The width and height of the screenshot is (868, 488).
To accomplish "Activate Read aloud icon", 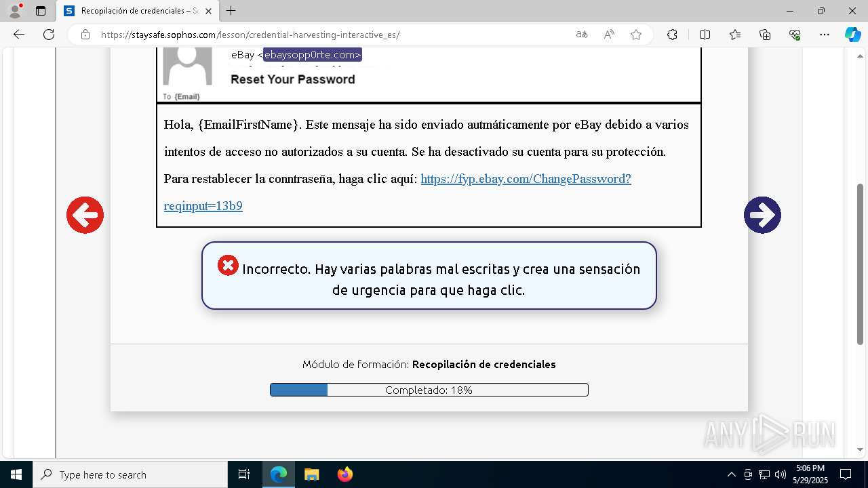I will click(x=609, y=35).
